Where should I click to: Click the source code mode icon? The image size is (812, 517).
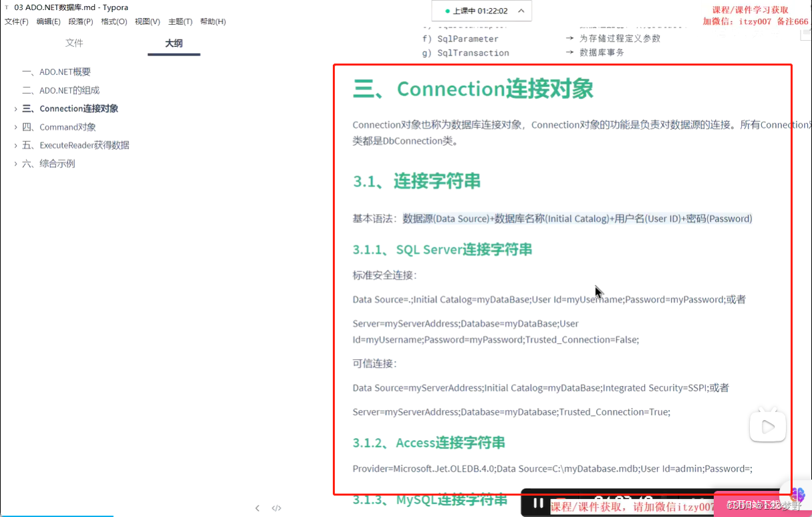tap(277, 508)
